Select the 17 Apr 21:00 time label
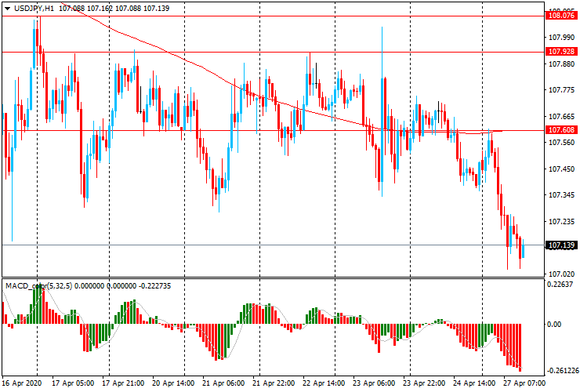This screenshot has width=580, height=392. pyautogui.click(x=123, y=383)
